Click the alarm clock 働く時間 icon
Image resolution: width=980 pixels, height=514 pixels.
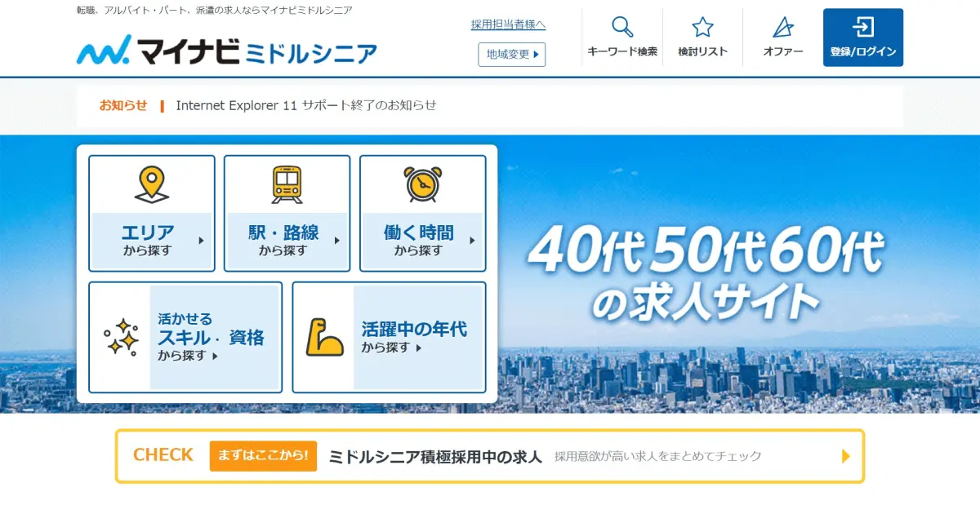pyautogui.click(x=422, y=184)
